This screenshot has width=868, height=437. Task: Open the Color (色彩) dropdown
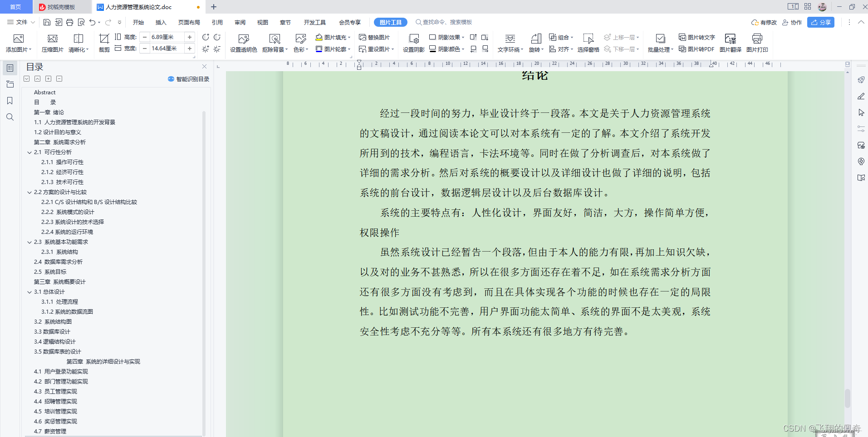301,49
